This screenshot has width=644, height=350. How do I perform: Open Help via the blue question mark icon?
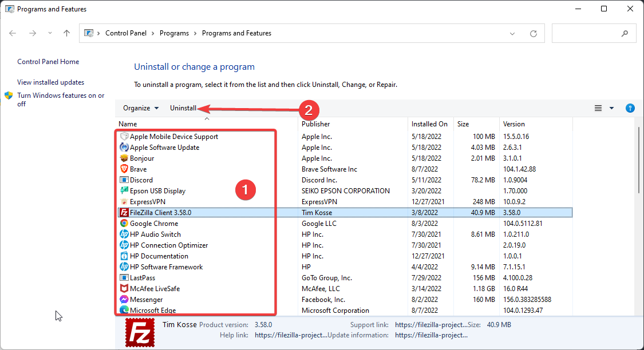point(630,108)
